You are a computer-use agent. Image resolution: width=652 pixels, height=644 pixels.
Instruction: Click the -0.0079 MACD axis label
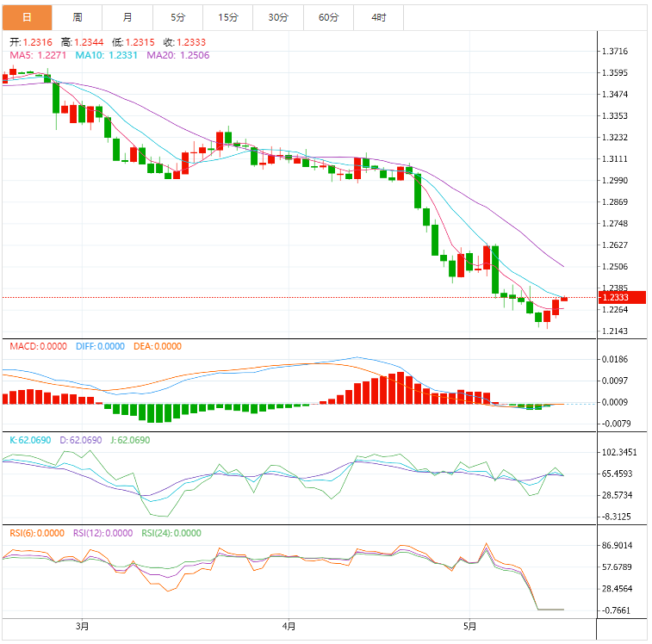[x=615, y=424]
